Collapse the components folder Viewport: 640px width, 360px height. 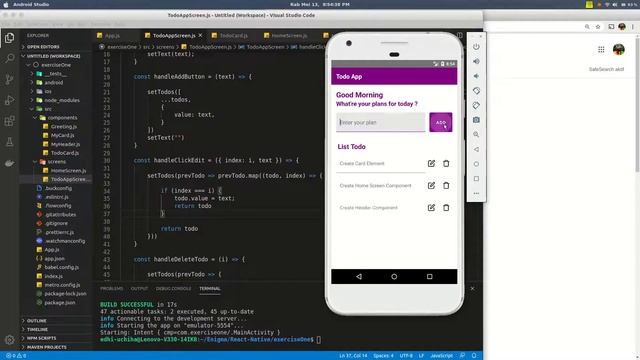62,118
